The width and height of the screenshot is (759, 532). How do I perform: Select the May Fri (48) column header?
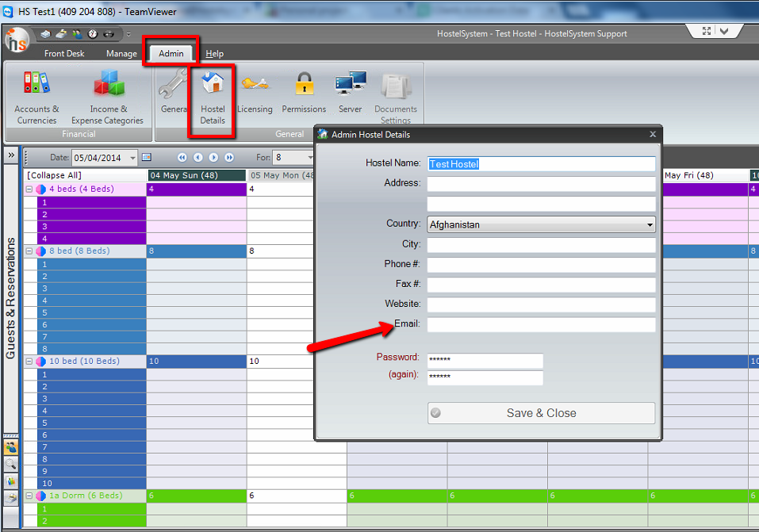pyautogui.click(x=705, y=175)
